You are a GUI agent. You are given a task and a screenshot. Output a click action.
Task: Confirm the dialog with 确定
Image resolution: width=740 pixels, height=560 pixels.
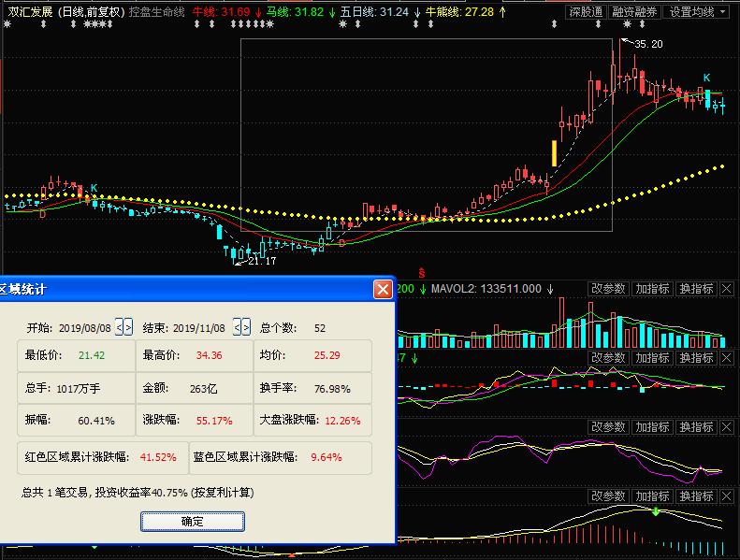pyautogui.click(x=192, y=522)
